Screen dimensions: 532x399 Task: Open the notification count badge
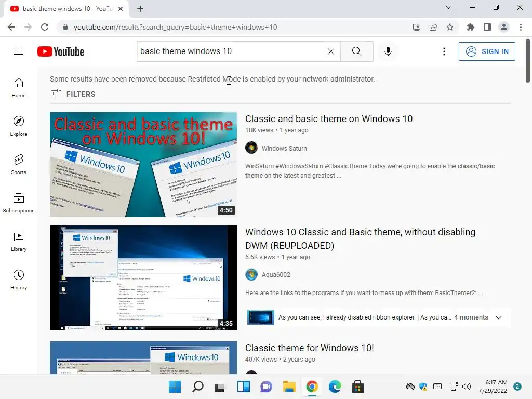[517, 387]
